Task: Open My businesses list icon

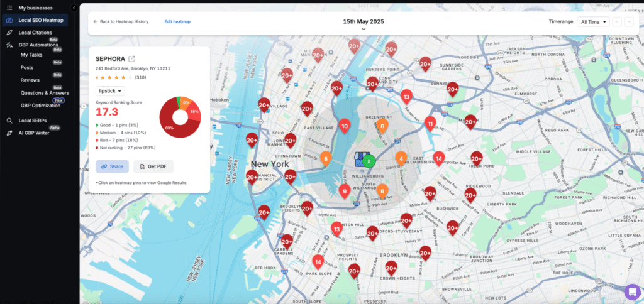Action: (x=9, y=8)
